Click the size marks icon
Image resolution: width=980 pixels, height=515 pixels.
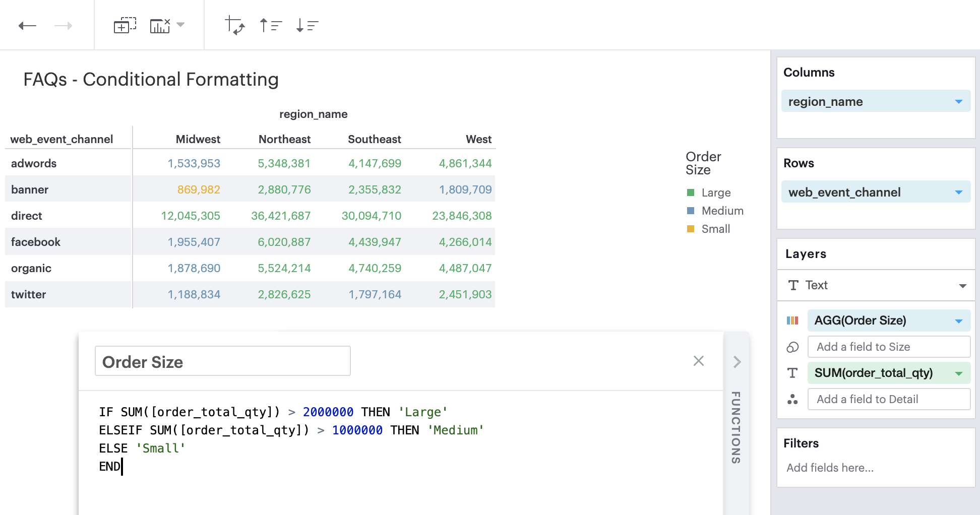(792, 347)
